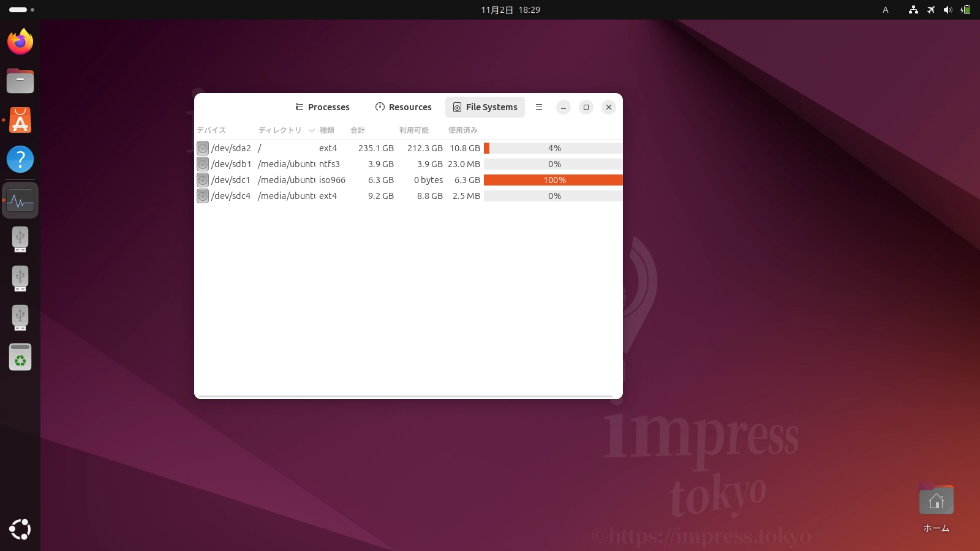Click the 4% usage bar
The width and height of the screenshot is (980, 551).
(553, 148)
